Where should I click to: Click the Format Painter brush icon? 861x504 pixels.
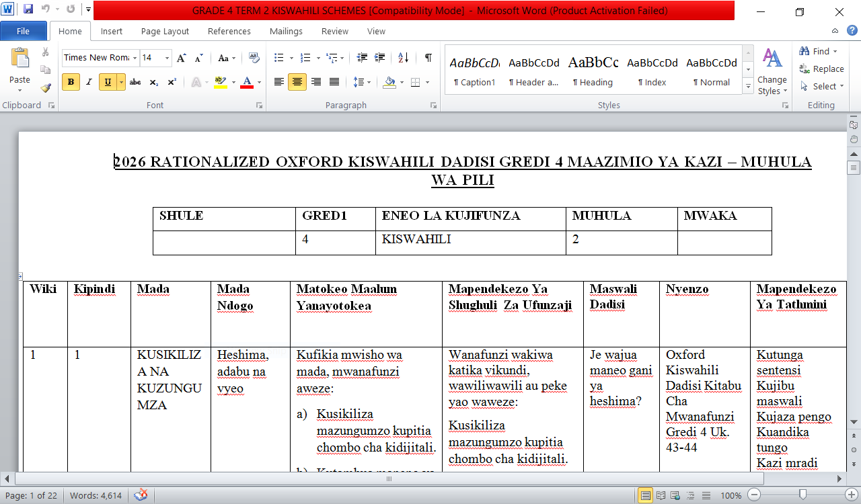pyautogui.click(x=46, y=87)
